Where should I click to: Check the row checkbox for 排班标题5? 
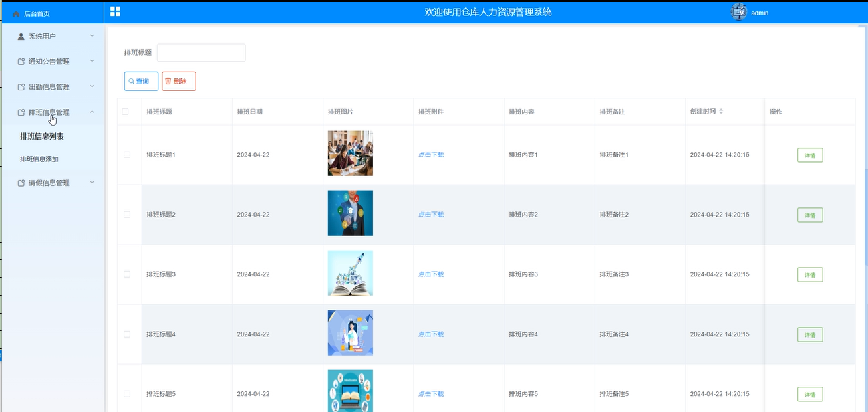127,394
